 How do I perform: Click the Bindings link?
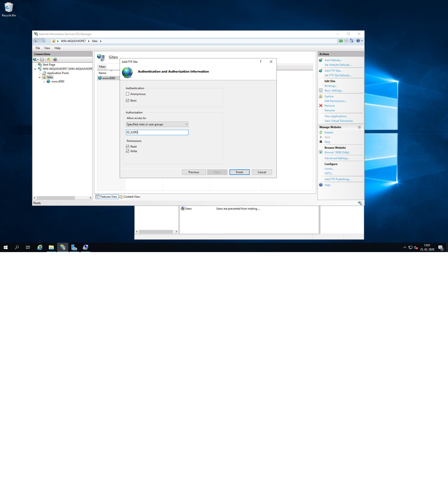[x=331, y=86]
